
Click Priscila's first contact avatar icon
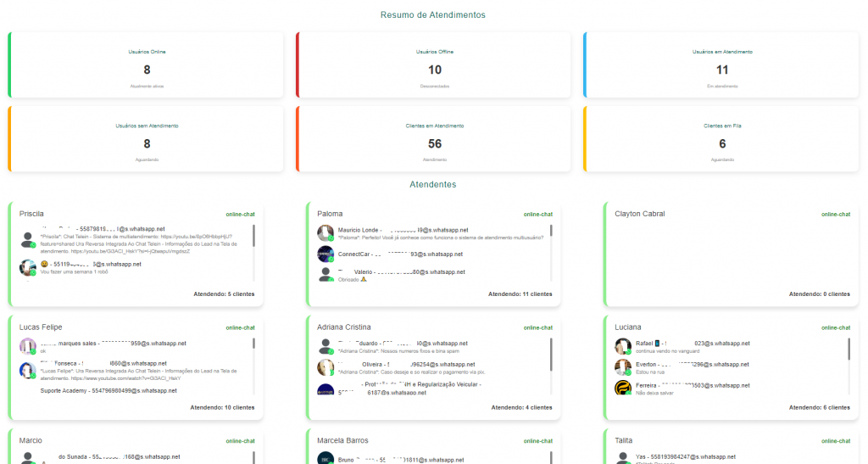click(x=28, y=240)
